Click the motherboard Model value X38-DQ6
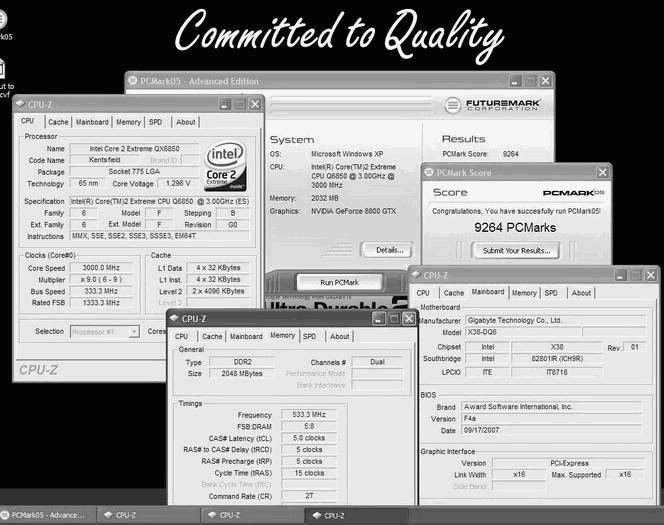 click(523, 332)
